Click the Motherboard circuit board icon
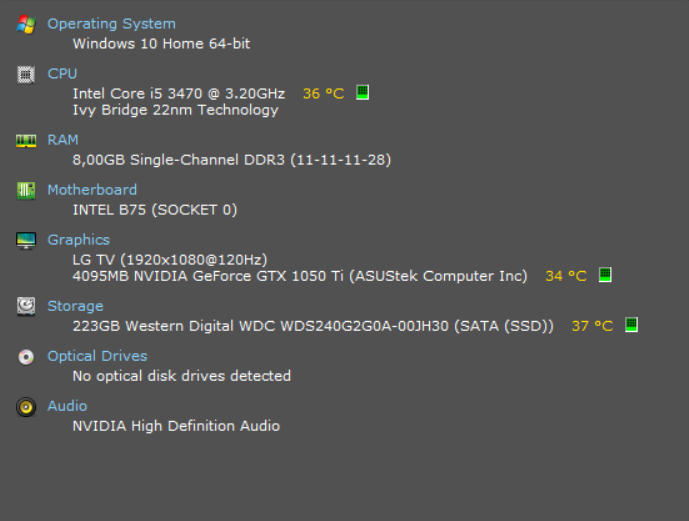The width and height of the screenshot is (689, 521). click(x=26, y=191)
